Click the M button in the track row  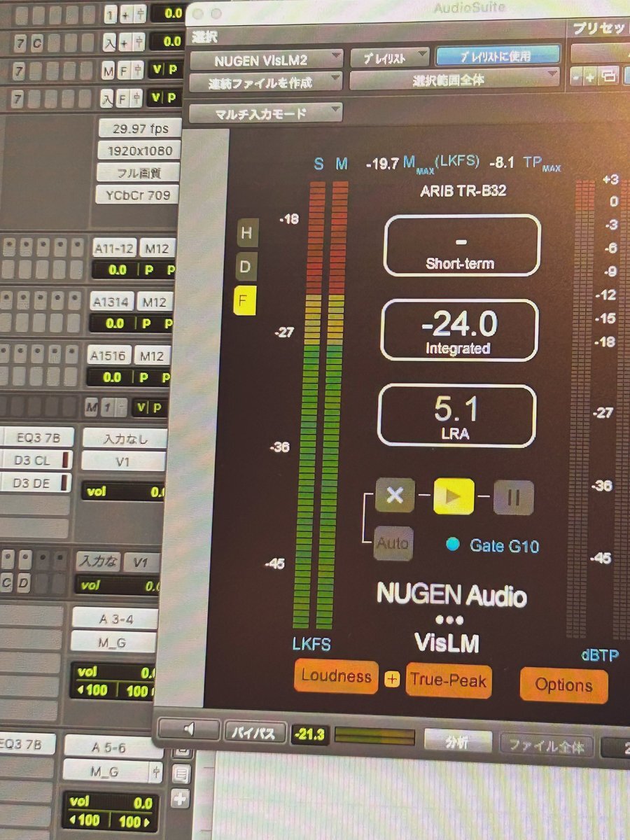pos(108,71)
